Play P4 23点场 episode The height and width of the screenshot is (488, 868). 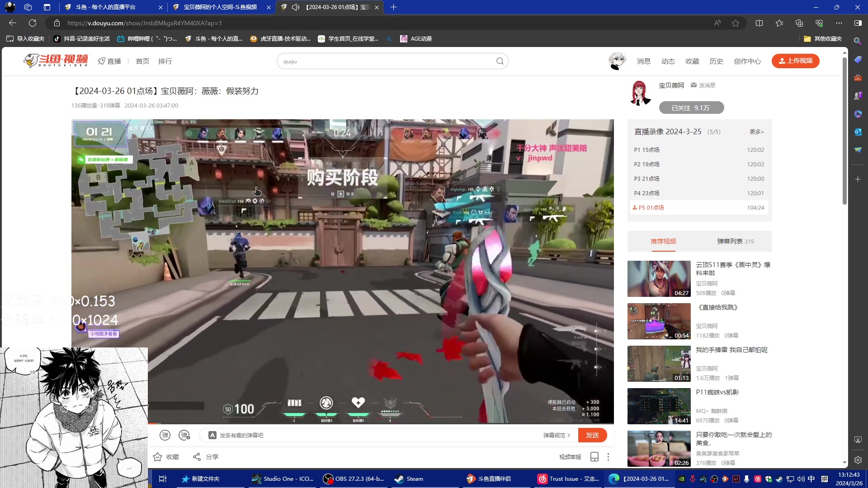tap(699, 193)
